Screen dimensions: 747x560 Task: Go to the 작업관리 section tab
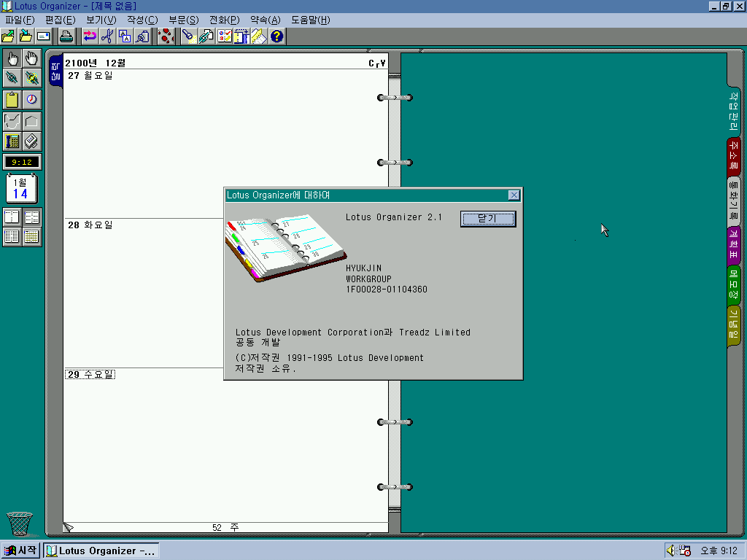pos(734,112)
